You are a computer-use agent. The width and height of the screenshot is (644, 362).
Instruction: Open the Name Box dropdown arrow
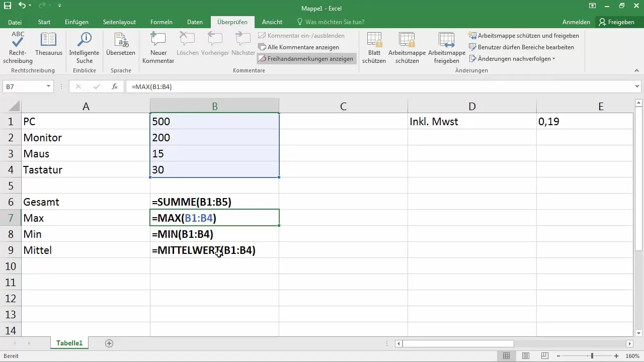point(49,86)
